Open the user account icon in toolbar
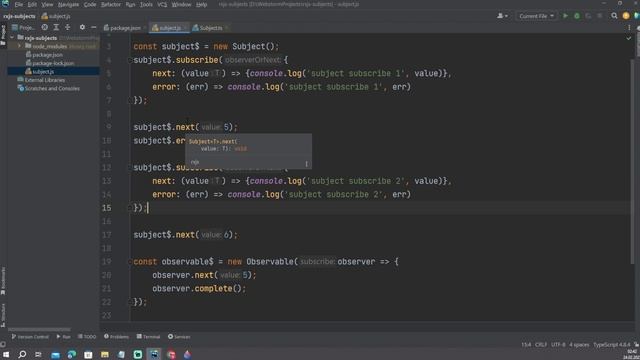This screenshot has width=640, height=360. click(x=502, y=16)
